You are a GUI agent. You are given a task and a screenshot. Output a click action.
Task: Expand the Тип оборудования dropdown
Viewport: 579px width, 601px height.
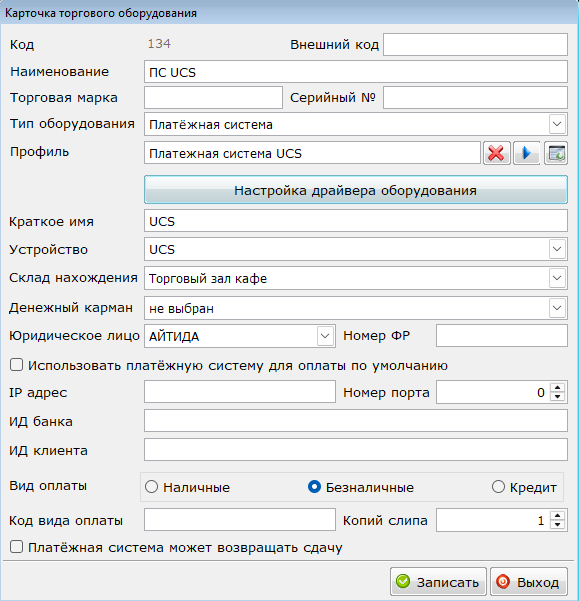557,124
